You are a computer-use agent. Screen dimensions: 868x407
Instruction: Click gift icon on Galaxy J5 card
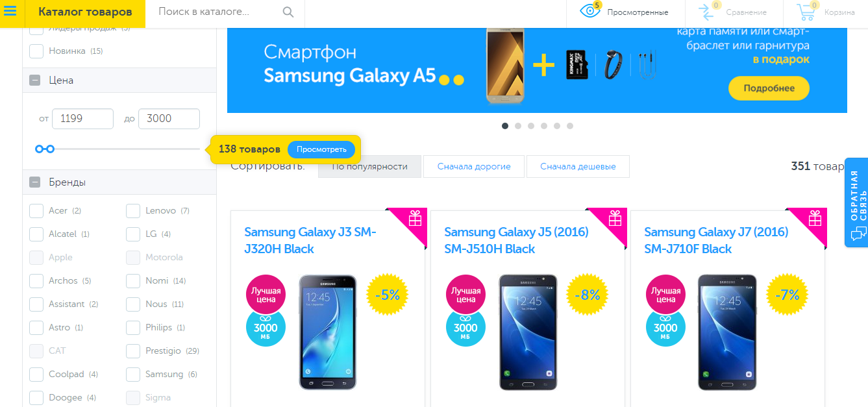coord(615,219)
